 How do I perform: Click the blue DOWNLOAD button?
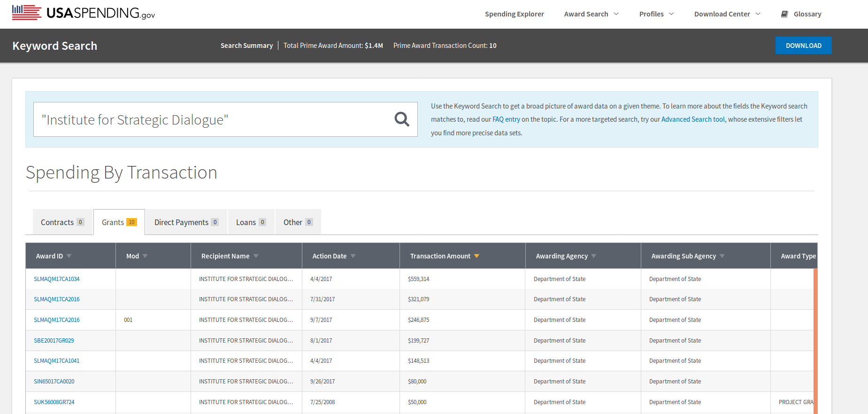click(x=803, y=46)
